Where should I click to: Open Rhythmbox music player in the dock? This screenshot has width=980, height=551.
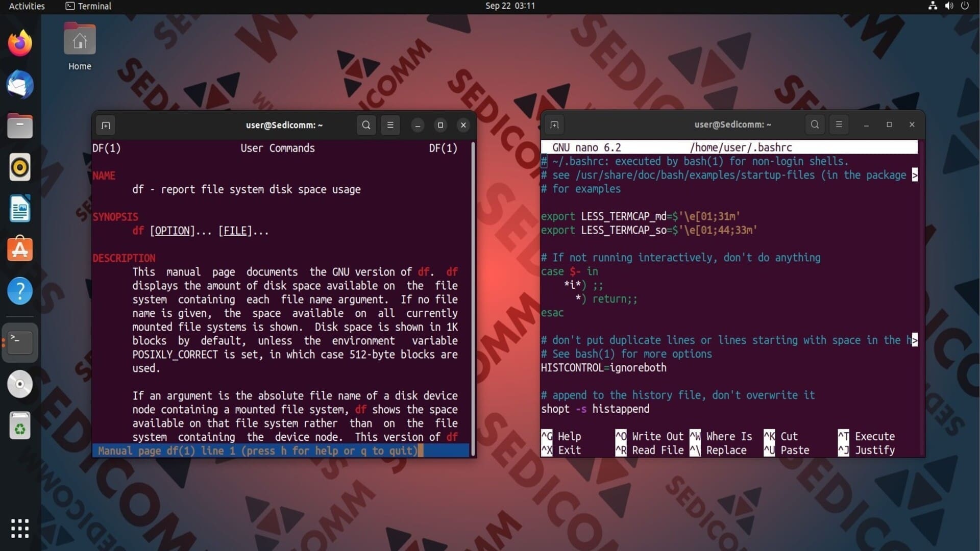pos(20,167)
